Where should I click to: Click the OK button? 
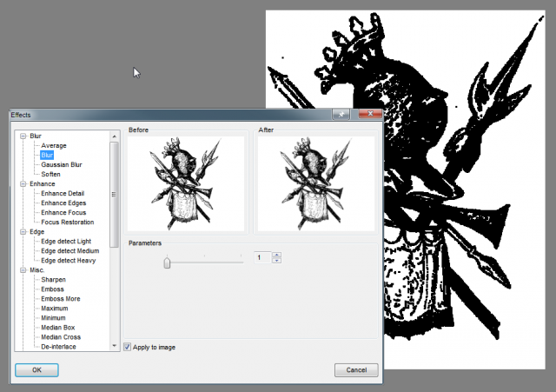pyautogui.click(x=36, y=370)
